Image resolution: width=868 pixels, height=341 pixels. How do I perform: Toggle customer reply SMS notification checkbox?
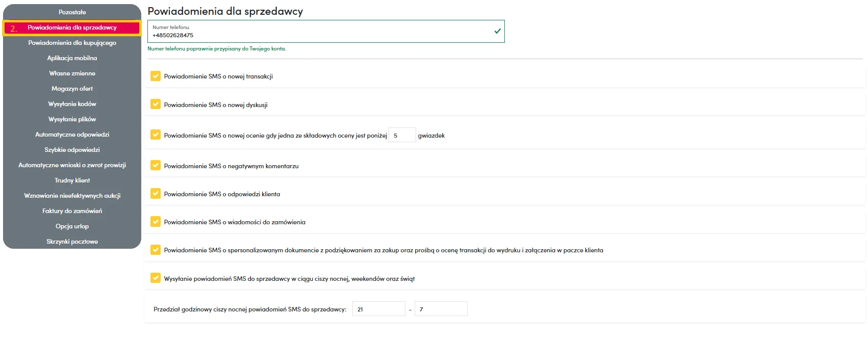pos(156,194)
